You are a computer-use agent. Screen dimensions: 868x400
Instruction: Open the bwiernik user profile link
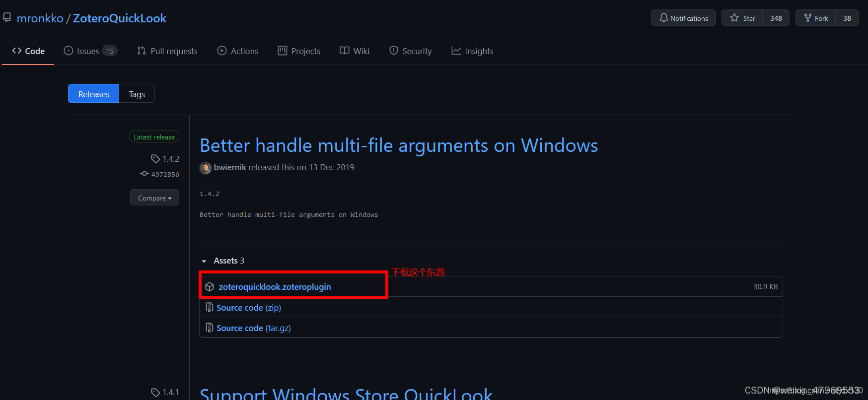pyautogui.click(x=230, y=167)
